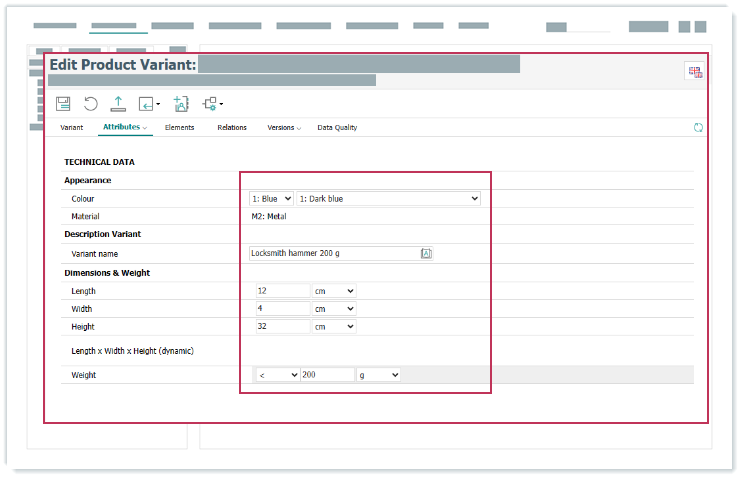This screenshot has width=742, height=479.
Task: Switch to the Elements tab
Action: point(179,128)
